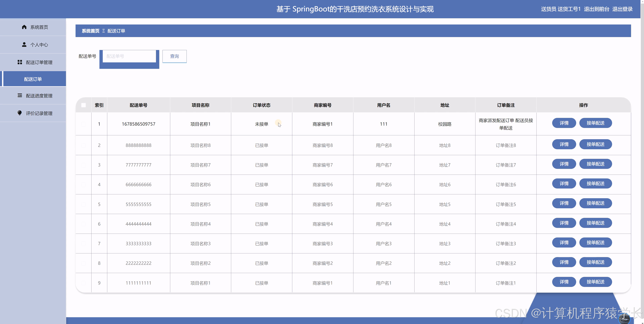Select the person icon for 个人中心
Viewport: 644px width, 324px height.
point(24,44)
